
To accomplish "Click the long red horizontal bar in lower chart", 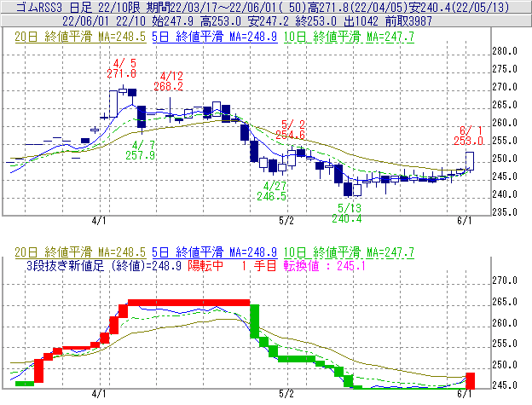I will pos(189,303).
